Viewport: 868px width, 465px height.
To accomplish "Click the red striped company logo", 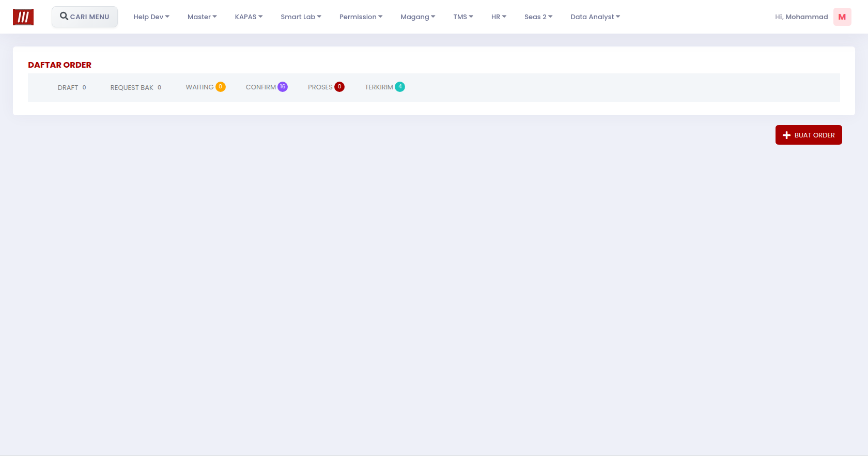I will click(x=23, y=17).
